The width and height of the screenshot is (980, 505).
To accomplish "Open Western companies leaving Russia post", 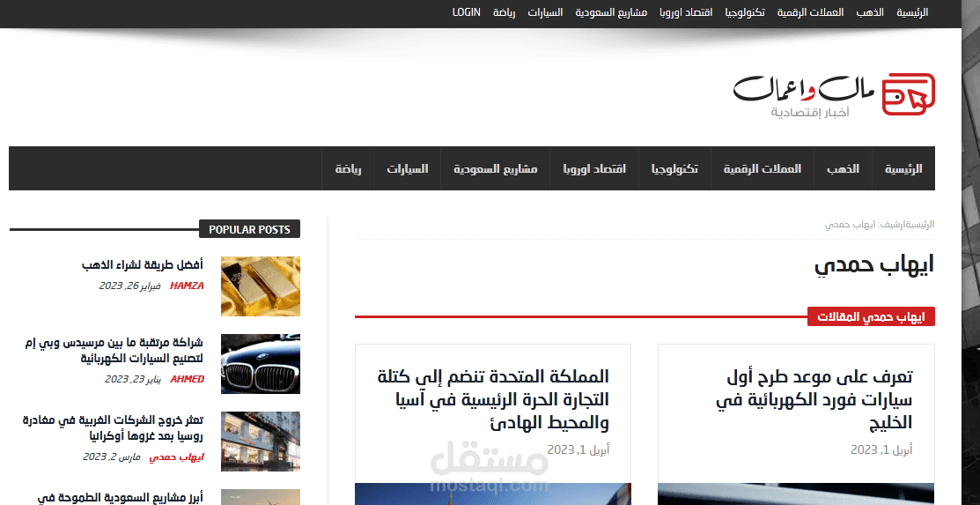I will pos(113,428).
